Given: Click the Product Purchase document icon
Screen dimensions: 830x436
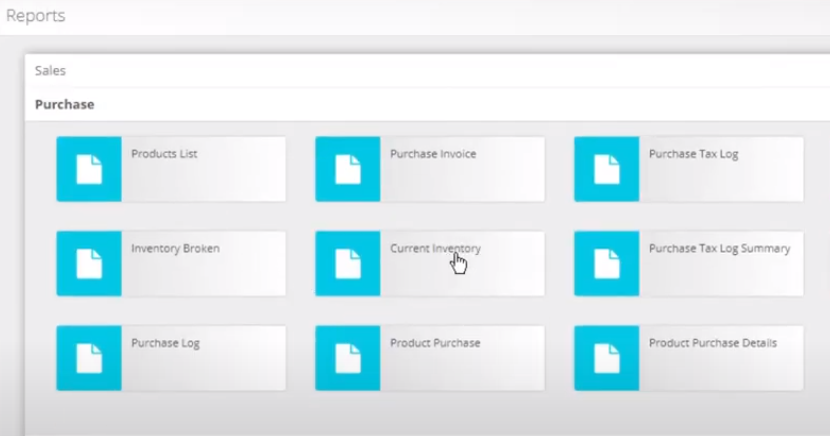Looking at the screenshot, I should tap(348, 358).
